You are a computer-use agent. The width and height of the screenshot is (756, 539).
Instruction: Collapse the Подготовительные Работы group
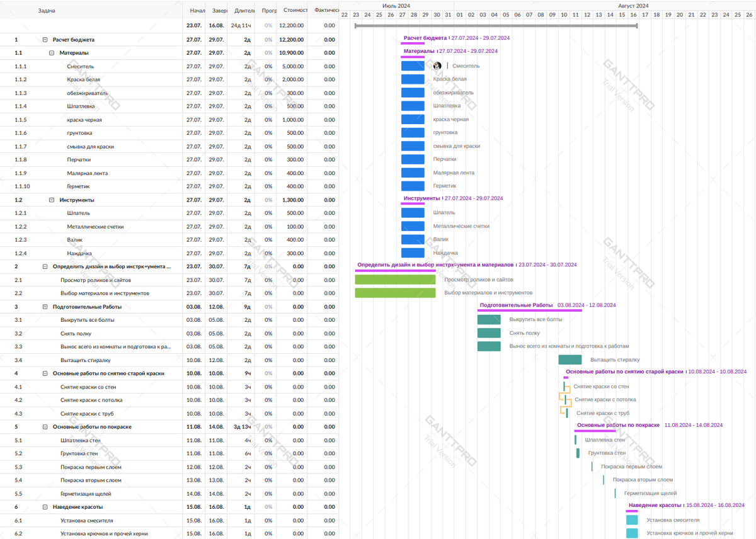45,307
